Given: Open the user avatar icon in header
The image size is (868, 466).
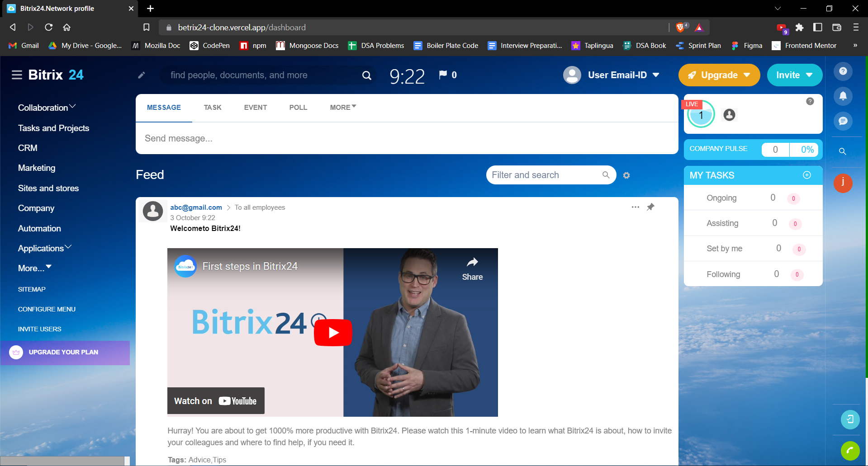Looking at the screenshot, I should (x=572, y=75).
